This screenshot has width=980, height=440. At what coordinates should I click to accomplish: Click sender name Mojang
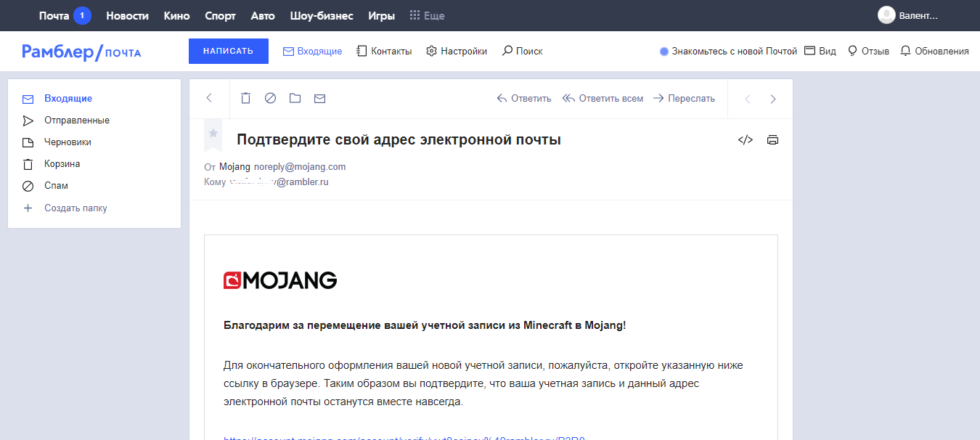click(234, 167)
